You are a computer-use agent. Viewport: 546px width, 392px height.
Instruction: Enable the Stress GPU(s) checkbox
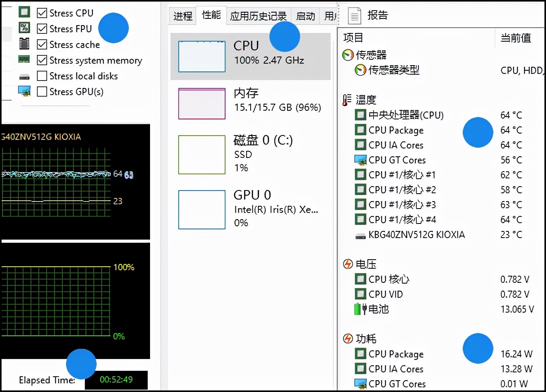[42, 91]
